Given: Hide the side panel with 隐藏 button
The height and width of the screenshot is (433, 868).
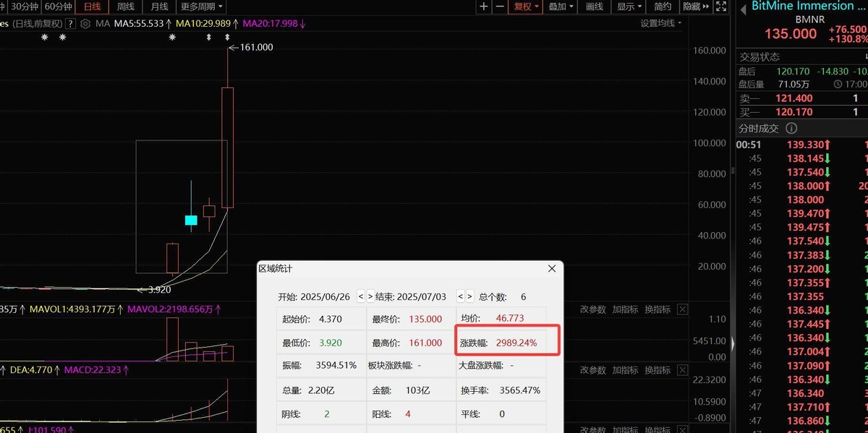Looking at the screenshot, I should [x=695, y=7].
